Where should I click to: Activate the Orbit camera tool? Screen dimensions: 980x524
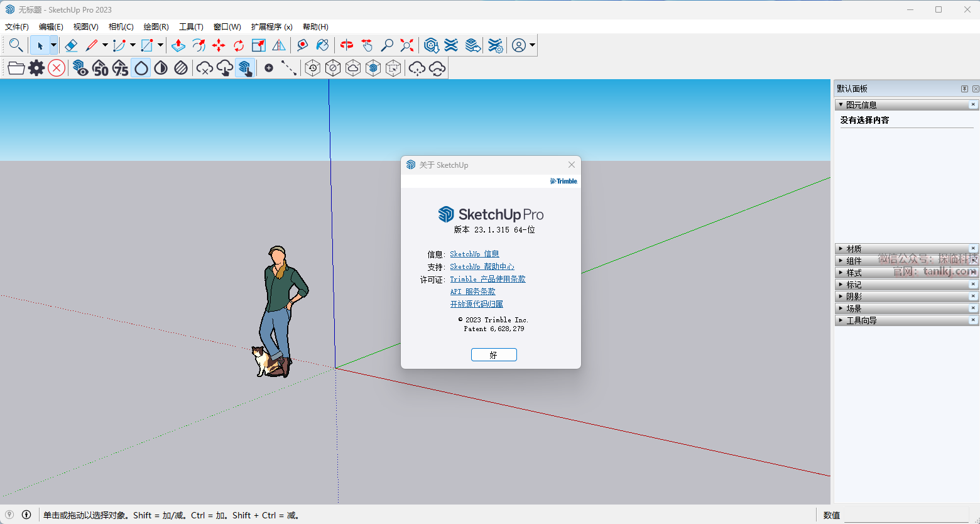346,45
